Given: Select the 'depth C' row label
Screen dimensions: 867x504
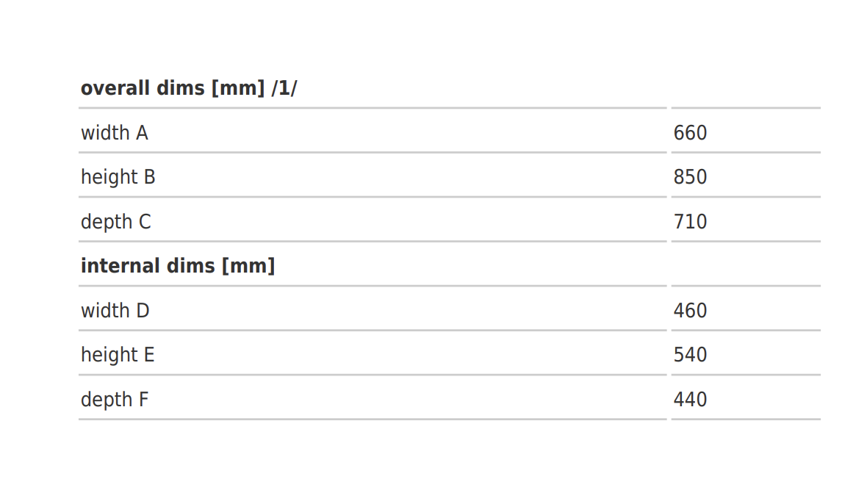Looking at the screenshot, I should point(115,223).
